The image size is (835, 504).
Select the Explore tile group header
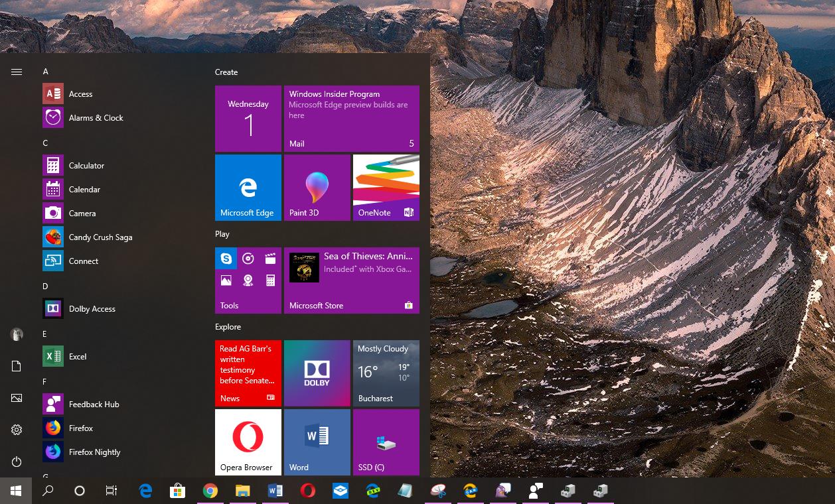pos(228,327)
